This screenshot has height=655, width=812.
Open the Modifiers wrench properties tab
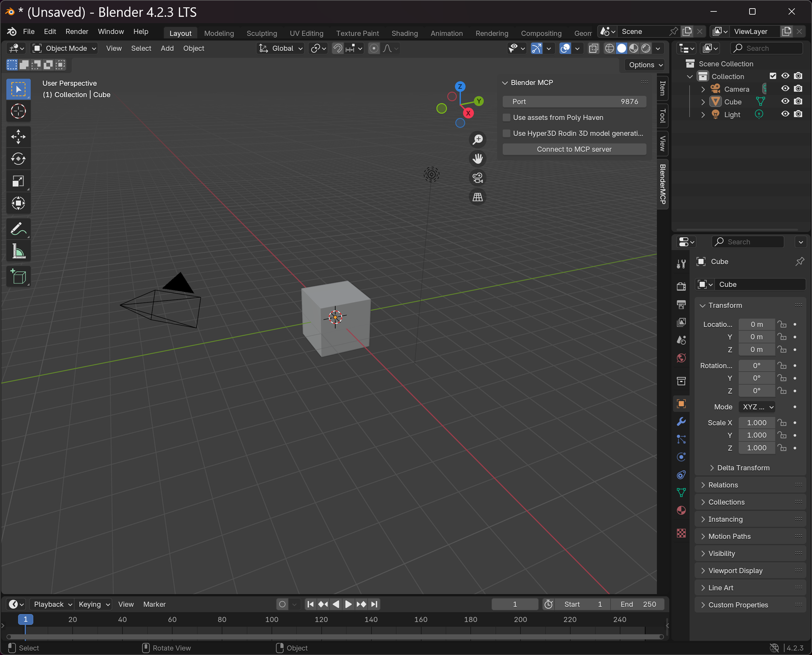pos(681,421)
